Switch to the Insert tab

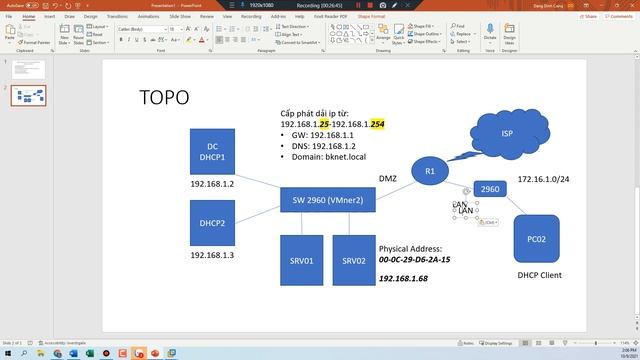tap(49, 17)
